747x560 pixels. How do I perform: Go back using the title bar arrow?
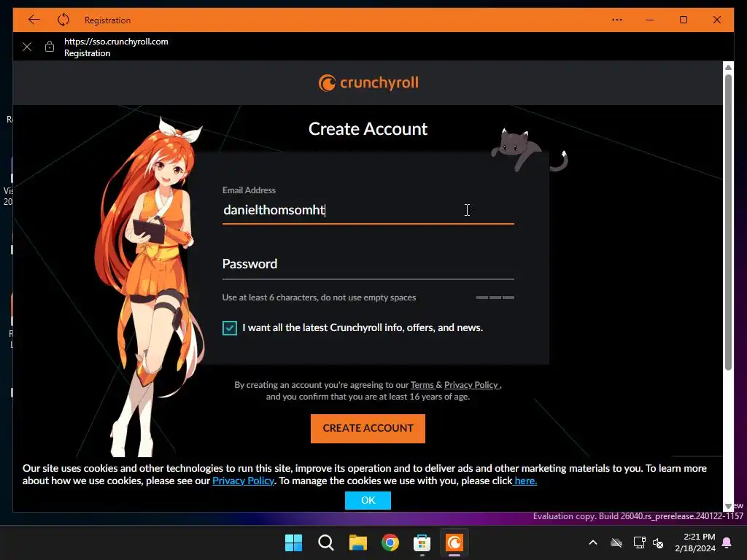[x=34, y=20]
